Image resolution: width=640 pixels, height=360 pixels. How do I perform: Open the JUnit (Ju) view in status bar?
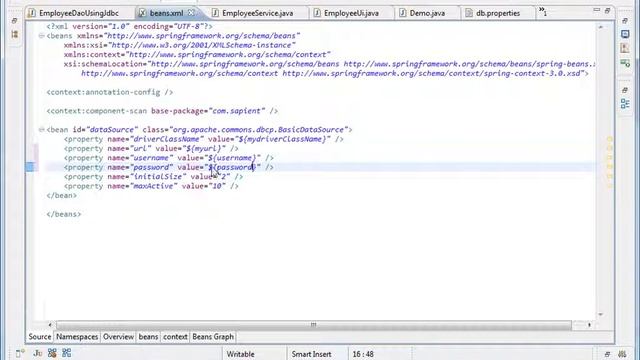(38, 353)
